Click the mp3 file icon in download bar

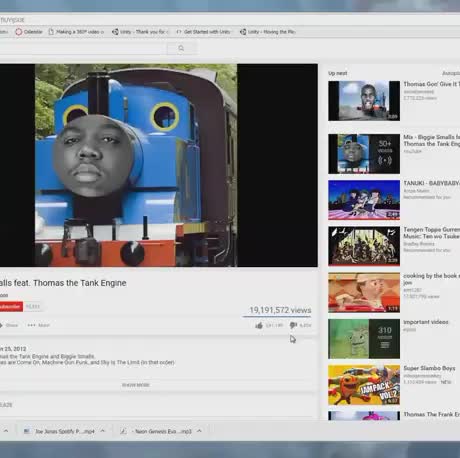tap(123, 431)
